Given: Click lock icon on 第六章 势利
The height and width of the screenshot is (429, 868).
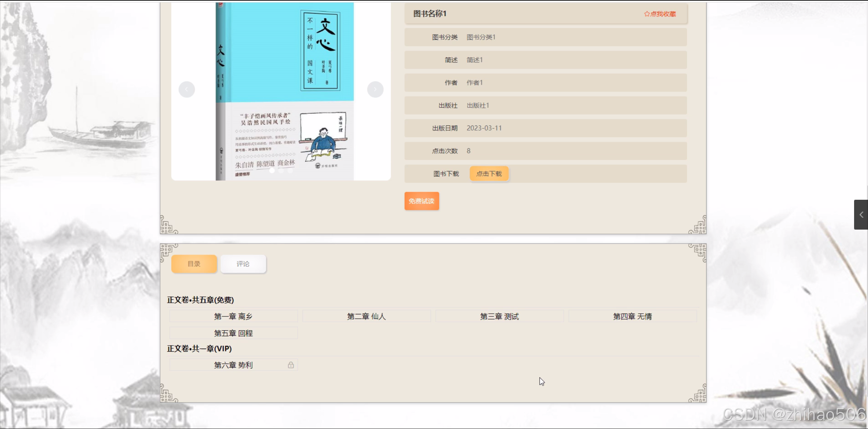Looking at the screenshot, I should (291, 365).
